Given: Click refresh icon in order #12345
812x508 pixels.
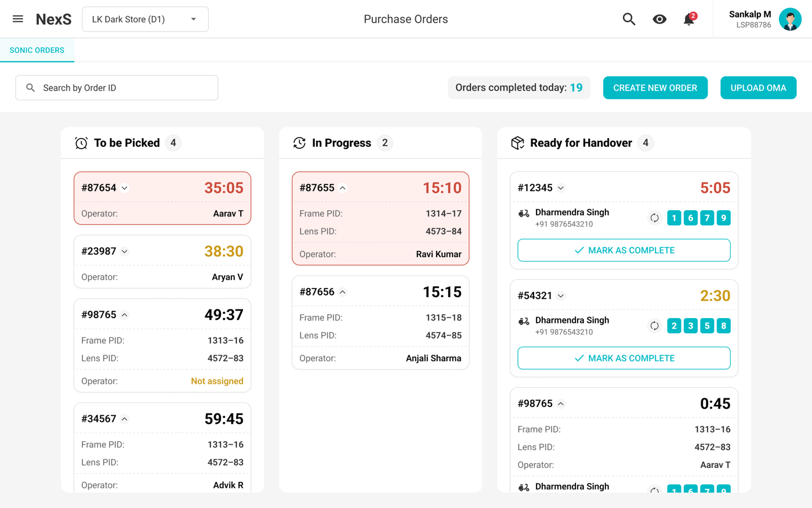Looking at the screenshot, I should click(x=654, y=218).
